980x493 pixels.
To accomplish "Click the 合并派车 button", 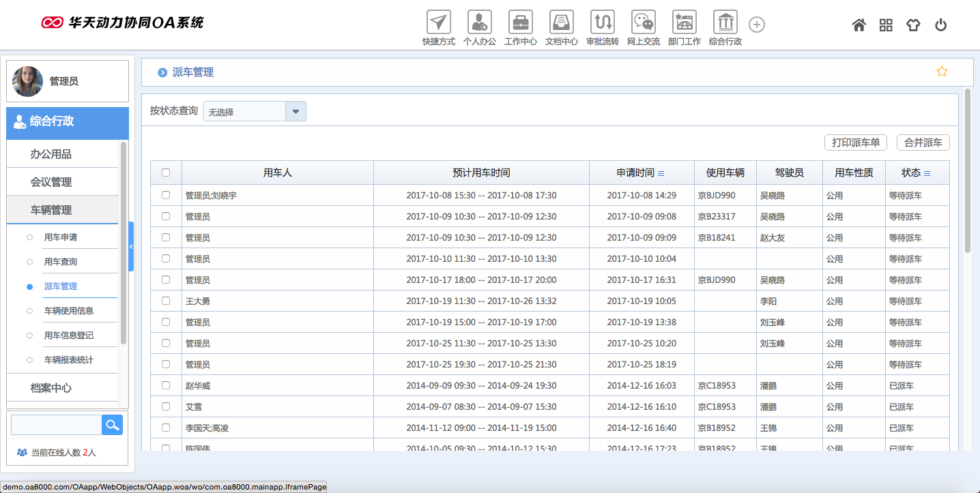I will [x=923, y=143].
